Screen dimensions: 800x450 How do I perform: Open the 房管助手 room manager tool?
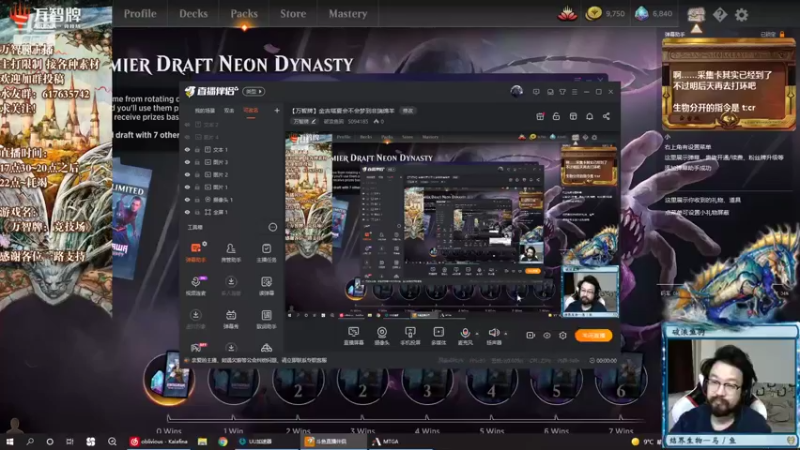(231, 252)
